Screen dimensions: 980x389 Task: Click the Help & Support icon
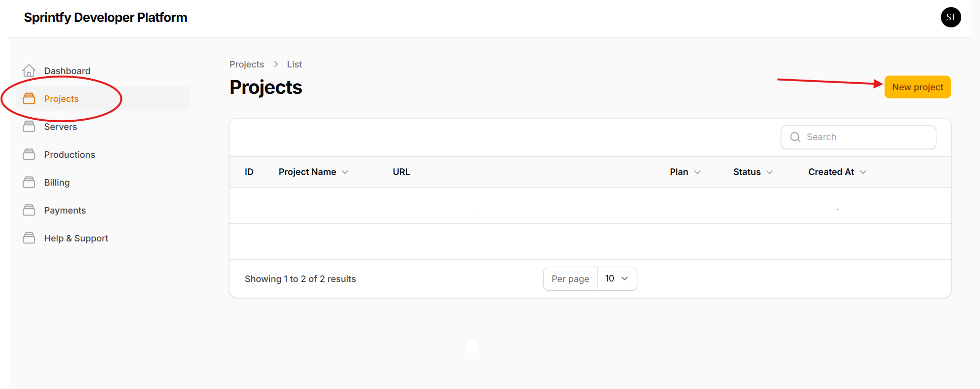(x=29, y=237)
